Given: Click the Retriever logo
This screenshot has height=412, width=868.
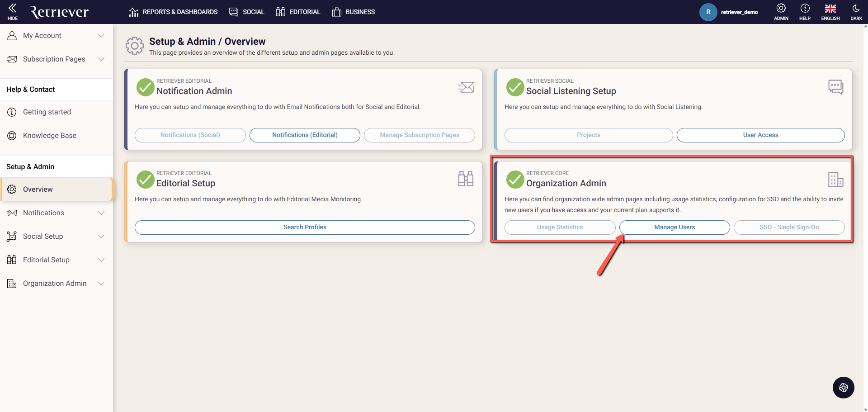Looking at the screenshot, I should 59,12.
